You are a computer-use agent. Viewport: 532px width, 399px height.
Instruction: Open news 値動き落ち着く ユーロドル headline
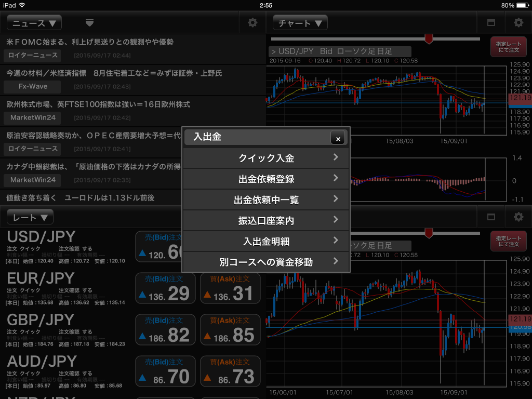tap(81, 198)
